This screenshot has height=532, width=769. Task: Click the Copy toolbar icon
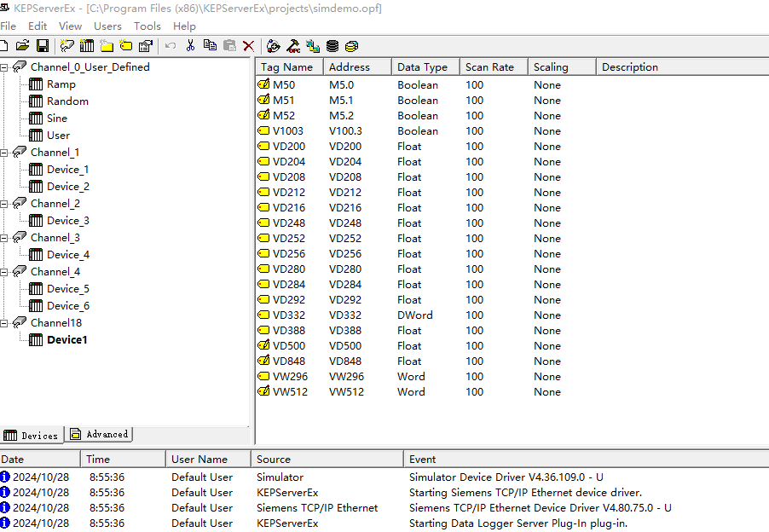(x=210, y=46)
